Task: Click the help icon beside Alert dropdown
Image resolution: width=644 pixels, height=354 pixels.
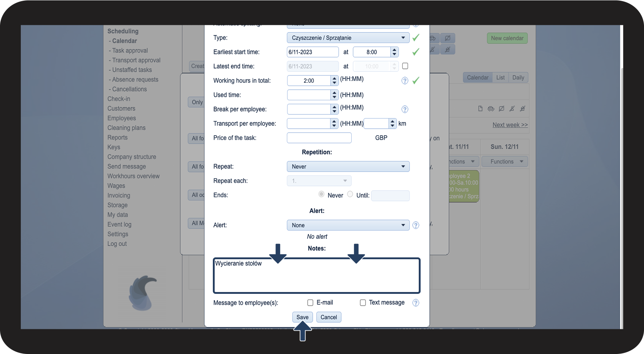Action: click(x=415, y=225)
